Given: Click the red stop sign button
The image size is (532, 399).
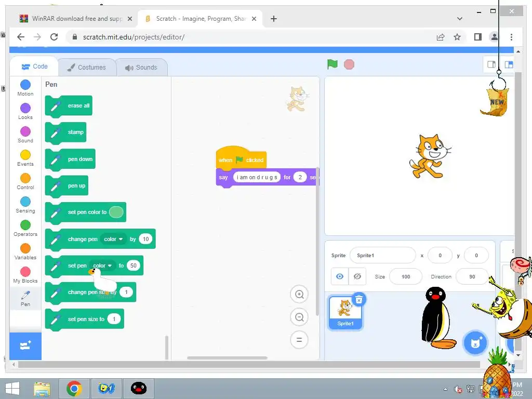Looking at the screenshot, I should tap(349, 64).
